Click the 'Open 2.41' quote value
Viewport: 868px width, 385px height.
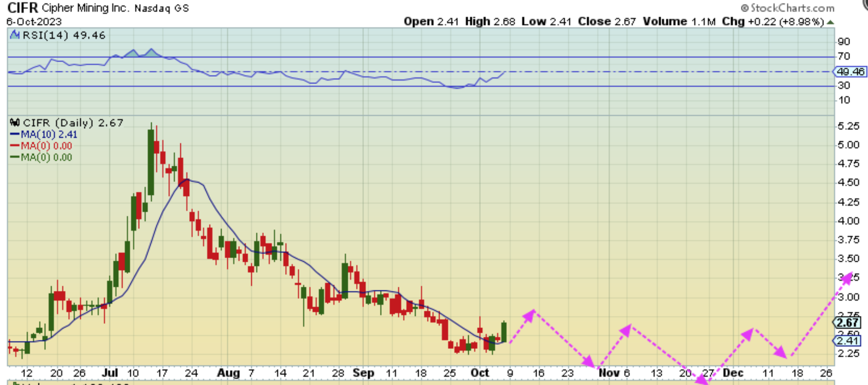[431, 22]
